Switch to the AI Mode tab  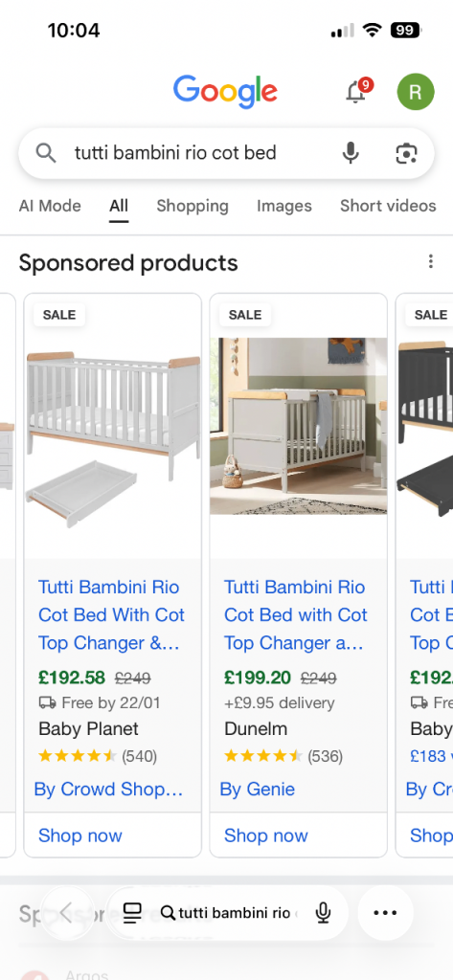(50, 206)
